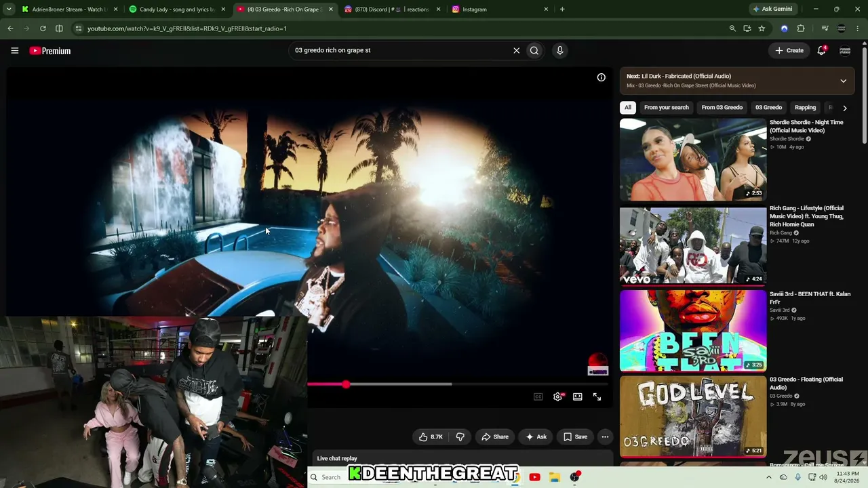Select the '03 Greedo' filter chip
Screen dimensions: 868x488
coord(768,107)
